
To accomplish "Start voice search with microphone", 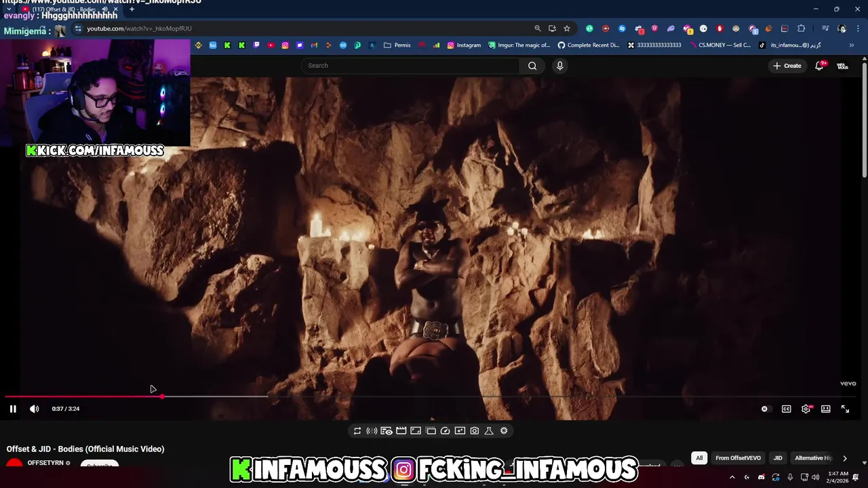I will (x=559, y=66).
